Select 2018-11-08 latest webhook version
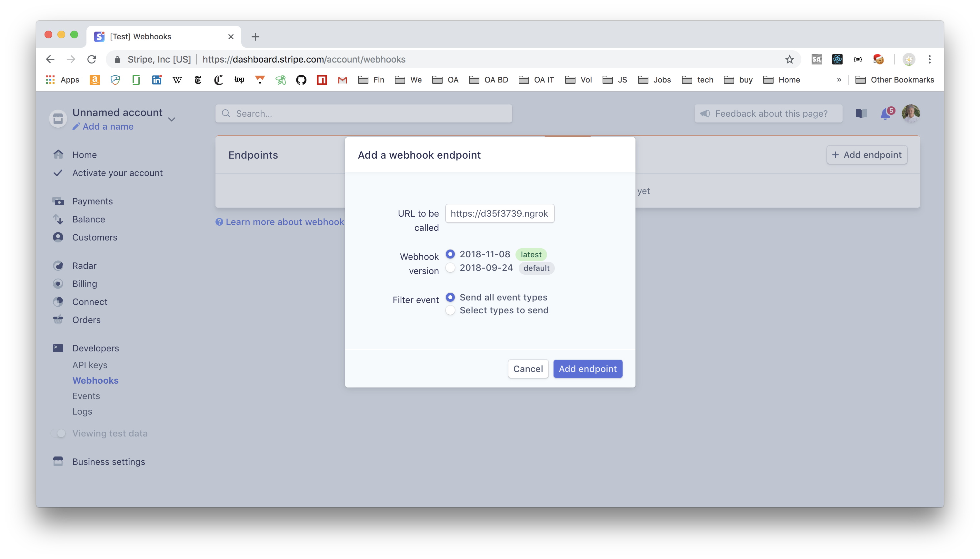Viewport: 980px width, 559px height. [450, 254]
